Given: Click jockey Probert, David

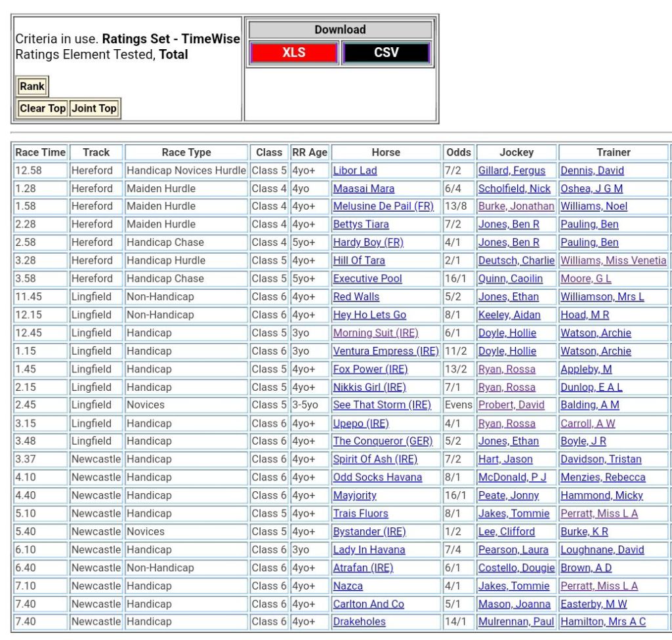Looking at the screenshot, I should click(x=511, y=405).
